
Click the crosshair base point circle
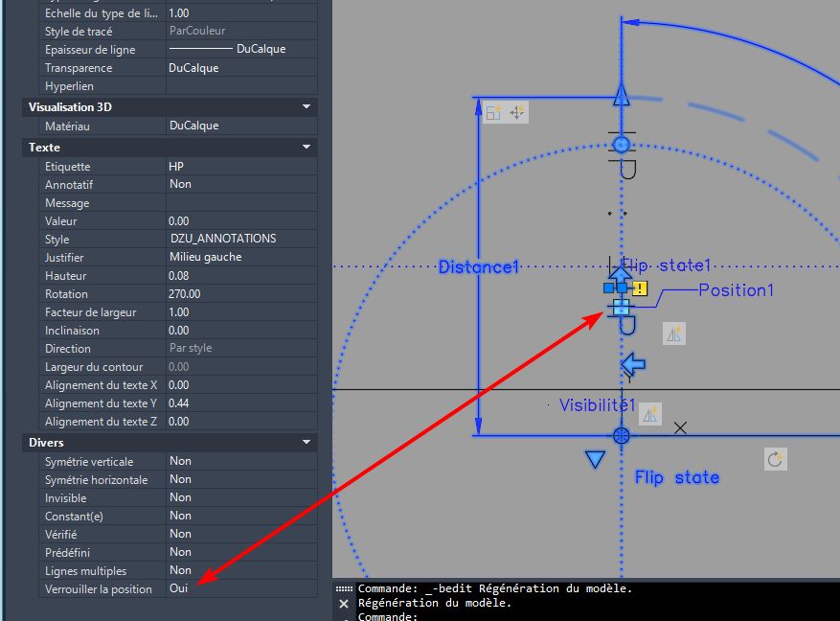point(622,436)
